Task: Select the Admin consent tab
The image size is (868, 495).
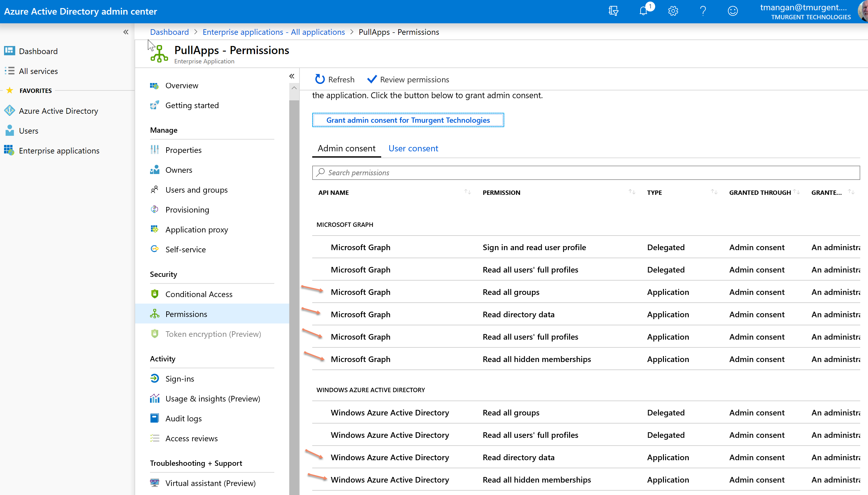Action: coord(346,148)
